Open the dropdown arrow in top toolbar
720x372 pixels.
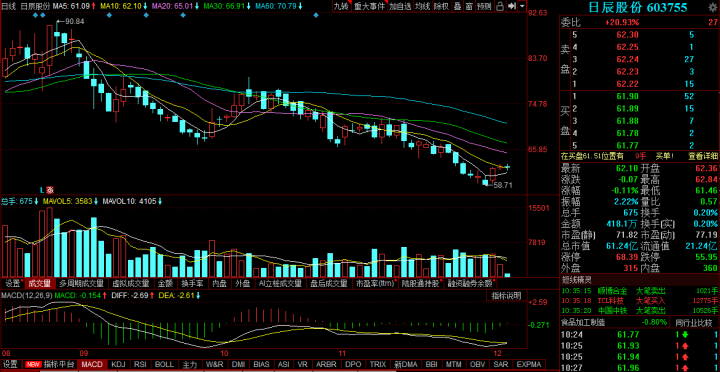pos(523,6)
